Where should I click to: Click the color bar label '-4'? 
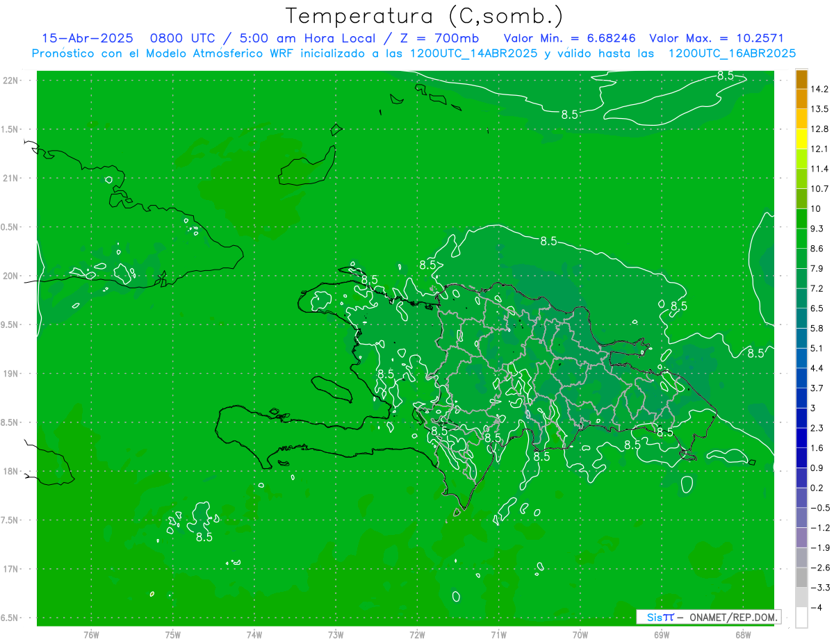point(817,608)
